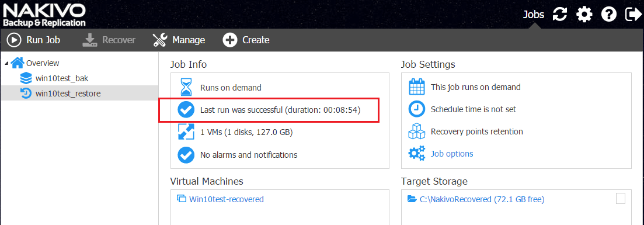Collapse the Overview tree node
The image size is (644, 225).
pos(6,63)
